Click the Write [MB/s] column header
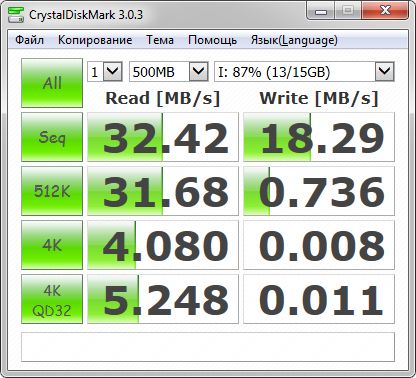This screenshot has height=378, width=416. 319,98
